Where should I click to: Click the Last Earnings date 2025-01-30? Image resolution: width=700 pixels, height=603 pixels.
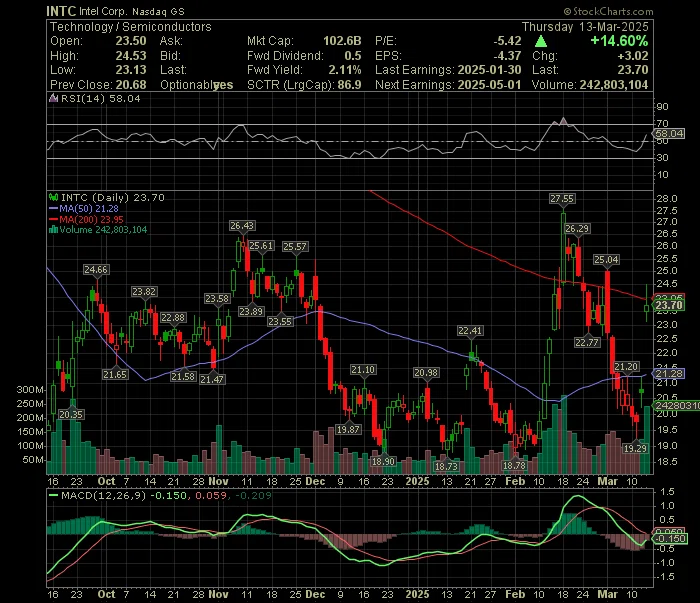(x=489, y=70)
